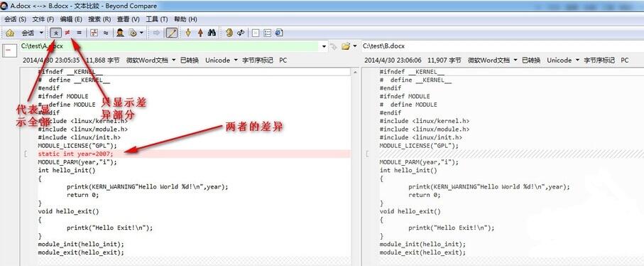Toggle Show Same (=) filter
644x266 pixels.
click(79, 33)
